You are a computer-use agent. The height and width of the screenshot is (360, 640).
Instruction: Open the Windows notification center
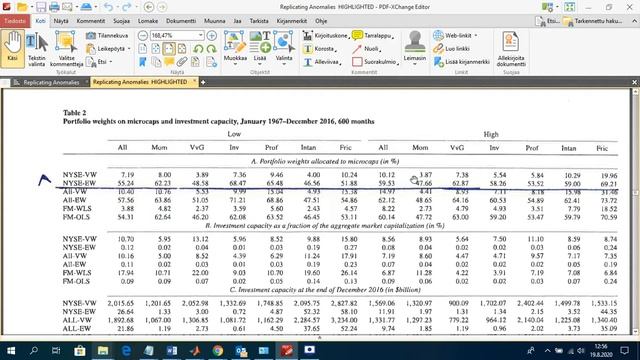pos(624,351)
